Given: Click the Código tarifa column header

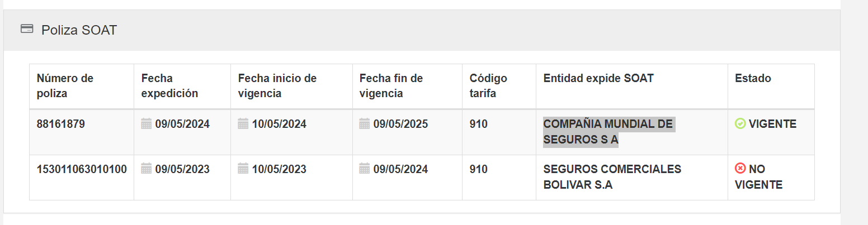Looking at the screenshot, I should coord(488,86).
